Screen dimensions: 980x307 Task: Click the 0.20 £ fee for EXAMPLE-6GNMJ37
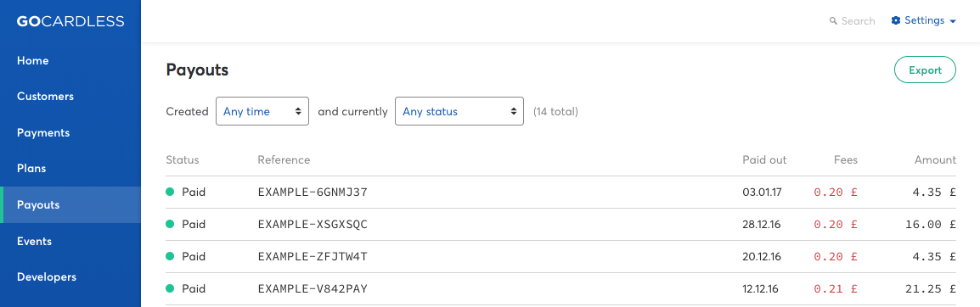836,193
